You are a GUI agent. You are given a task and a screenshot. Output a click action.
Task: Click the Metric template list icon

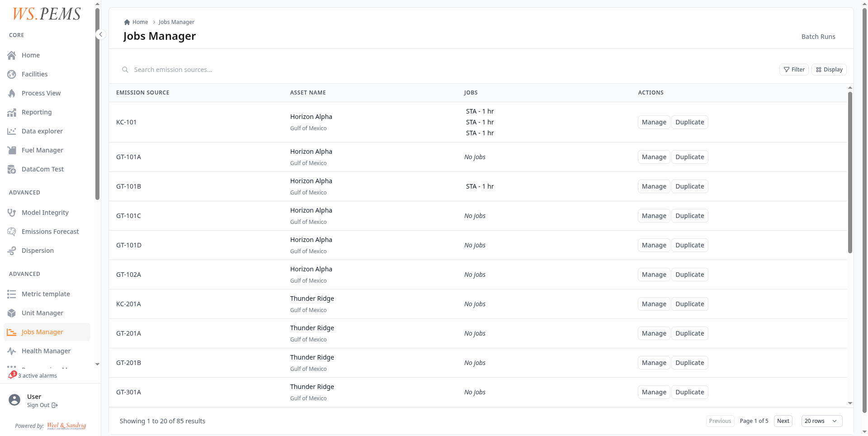pyautogui.click(x=12, y=294)
